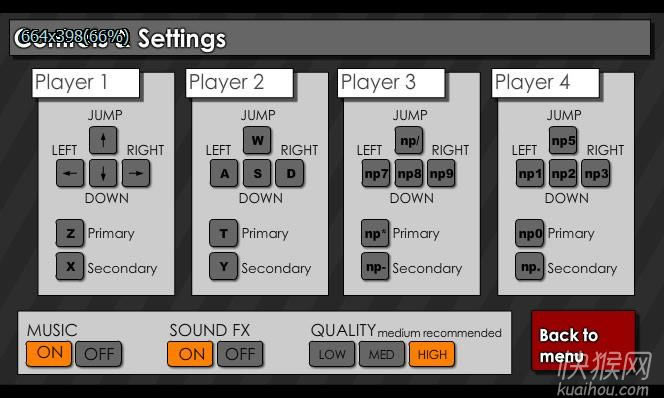Viewport: 664px width, 398px height.
Task: Go back to menu
Action: tap(584, 341)
